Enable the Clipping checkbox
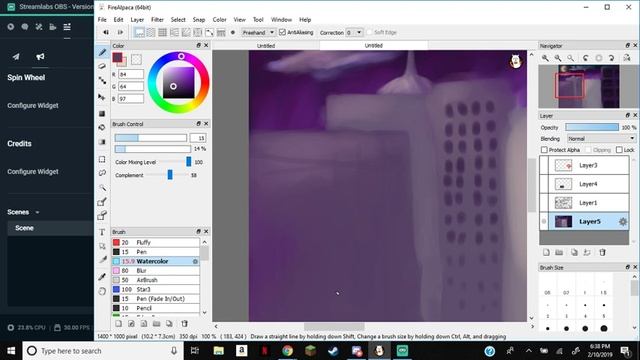 click(588, 150)
